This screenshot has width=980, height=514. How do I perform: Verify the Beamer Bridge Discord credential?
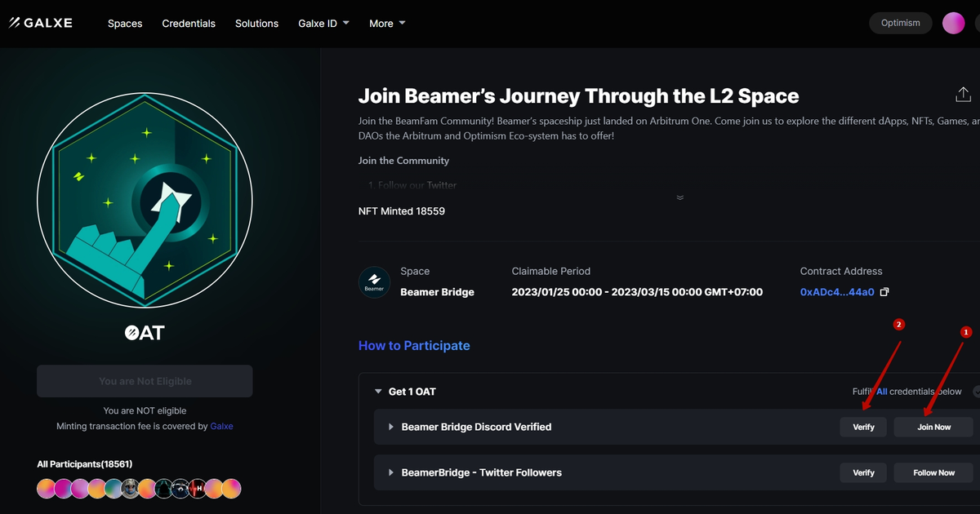(863, 427)
